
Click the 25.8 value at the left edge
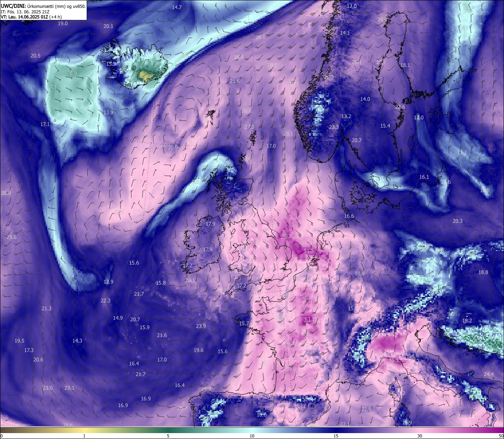pyautogui.click(x=6, y=193)
